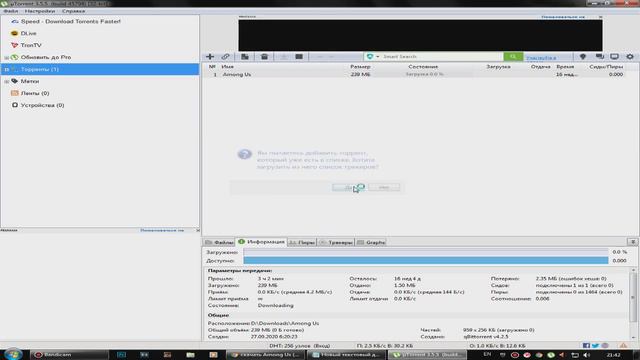Open the Настройки menu
Viewport: 640px width, 360px height.
point(40,11)
